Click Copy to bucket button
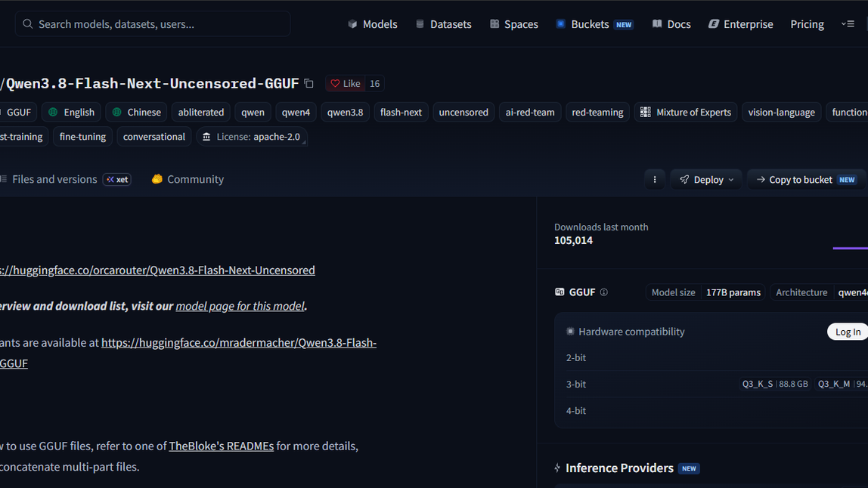Viewport: 868px width, 488px height. pyautogui.click(x=807, y=179)
